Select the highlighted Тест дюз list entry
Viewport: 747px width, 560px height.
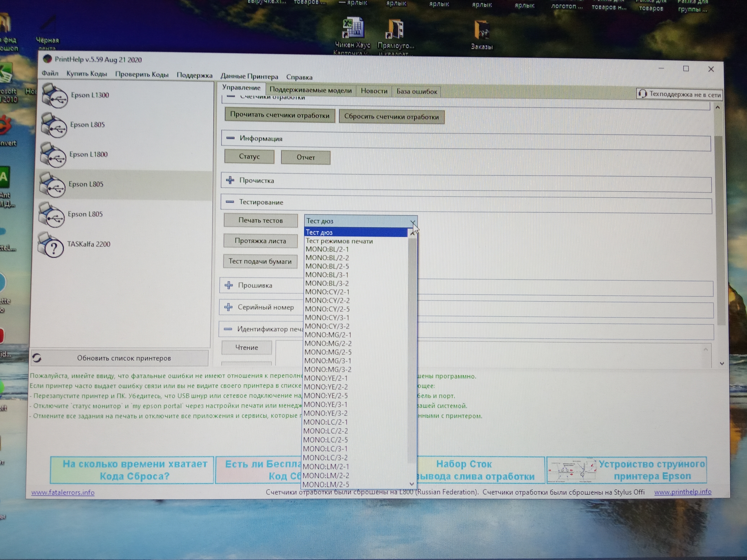click(x=356, y=232)
